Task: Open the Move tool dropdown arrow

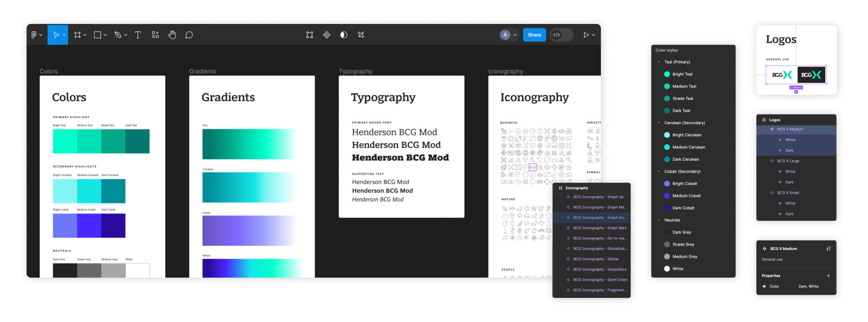Action: point(64,35)
